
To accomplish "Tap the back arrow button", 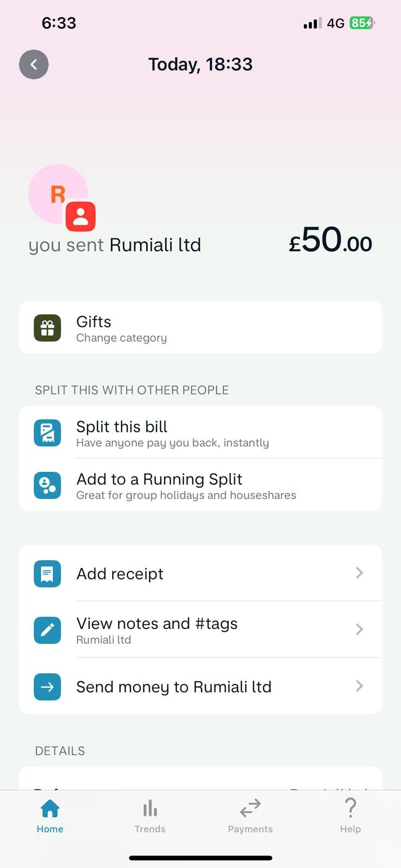I will tap(34, 65).
